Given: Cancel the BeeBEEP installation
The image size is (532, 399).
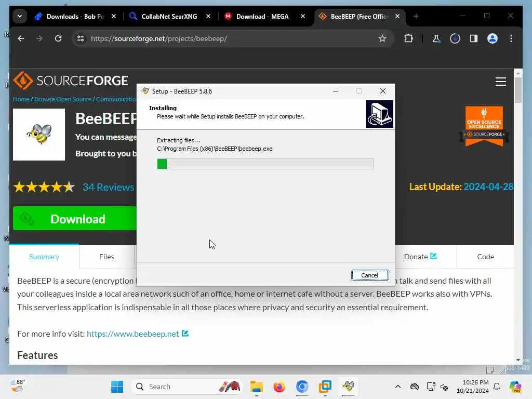Looking at the screenshot, I should pyautogui.click(x=370, y=275).
